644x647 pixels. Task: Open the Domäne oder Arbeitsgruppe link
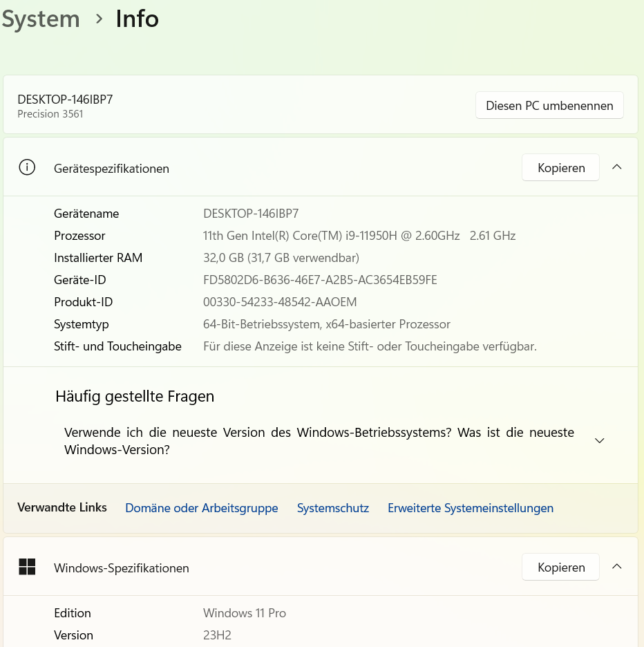click(x=201, y=508)
